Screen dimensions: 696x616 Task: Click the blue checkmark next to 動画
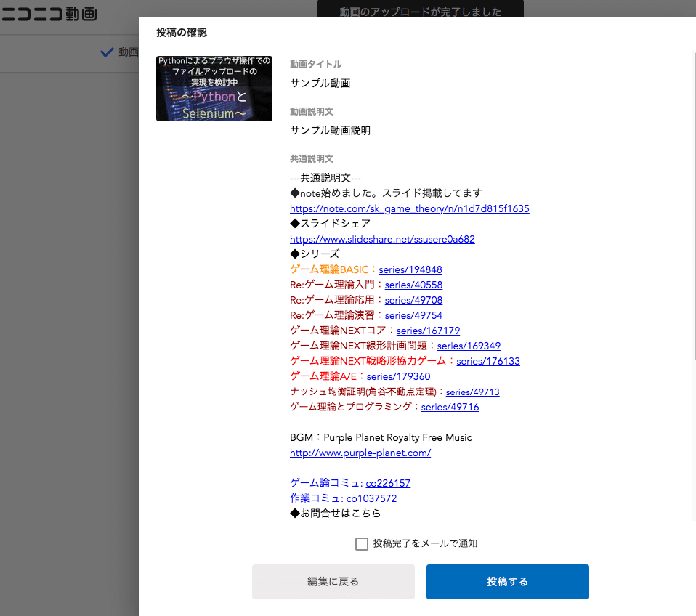[x=107, y=52]
